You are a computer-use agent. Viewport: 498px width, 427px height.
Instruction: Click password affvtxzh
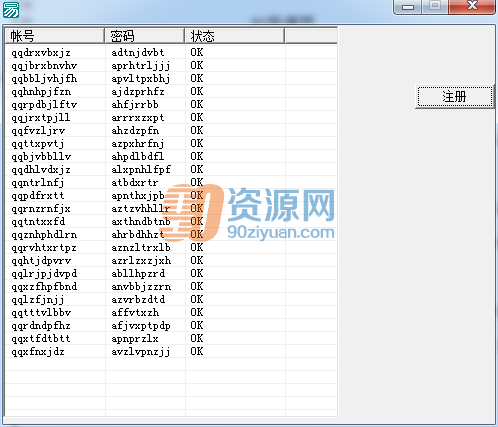click(x=135, y=313)
